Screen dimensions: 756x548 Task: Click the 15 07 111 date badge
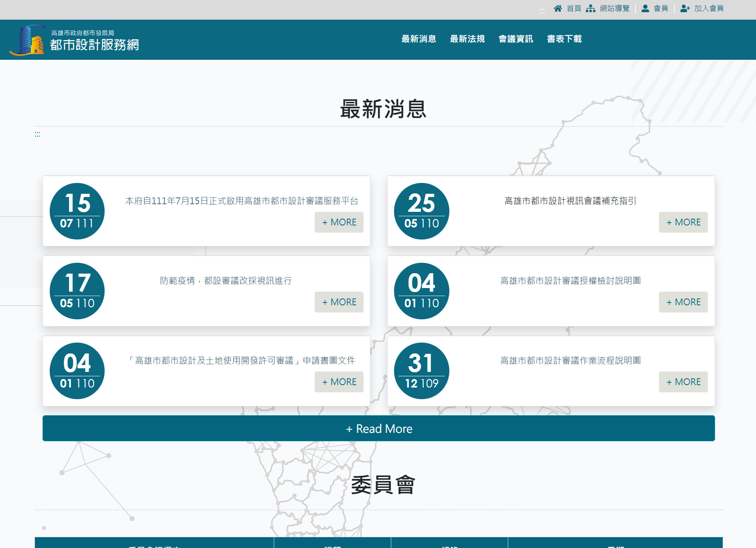(x=77, y=211)
